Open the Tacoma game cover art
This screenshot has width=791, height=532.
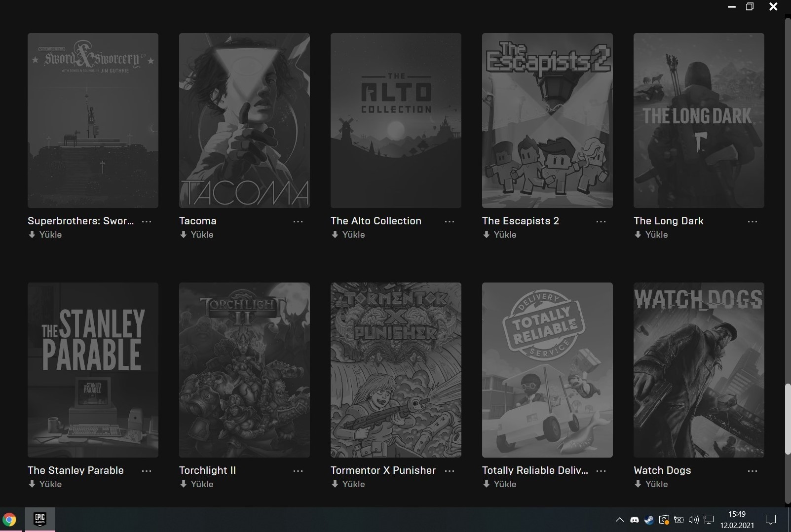click(244, 120)
